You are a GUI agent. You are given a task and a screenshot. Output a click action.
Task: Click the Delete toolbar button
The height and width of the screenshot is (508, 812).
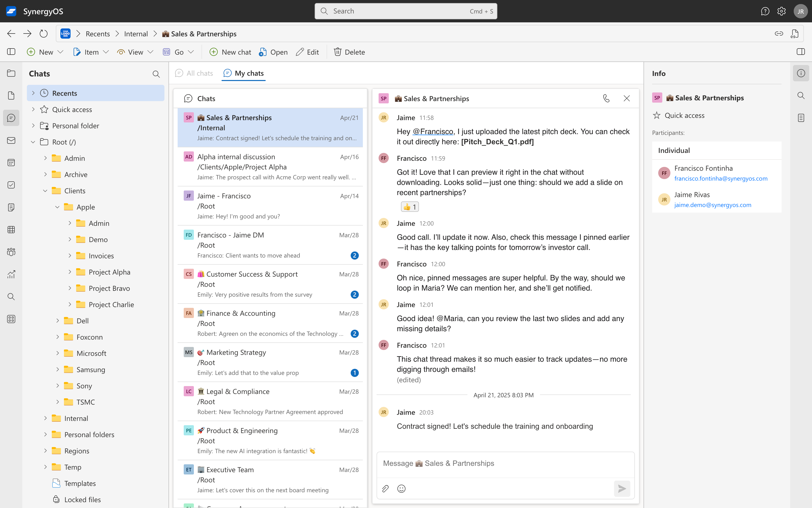tap(349, 52)
